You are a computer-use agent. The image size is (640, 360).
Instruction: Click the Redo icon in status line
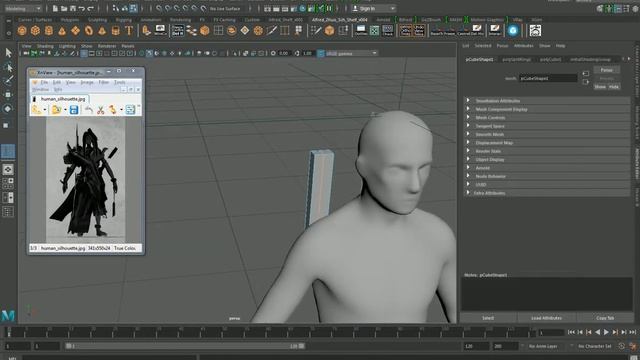tap(91, 8)
